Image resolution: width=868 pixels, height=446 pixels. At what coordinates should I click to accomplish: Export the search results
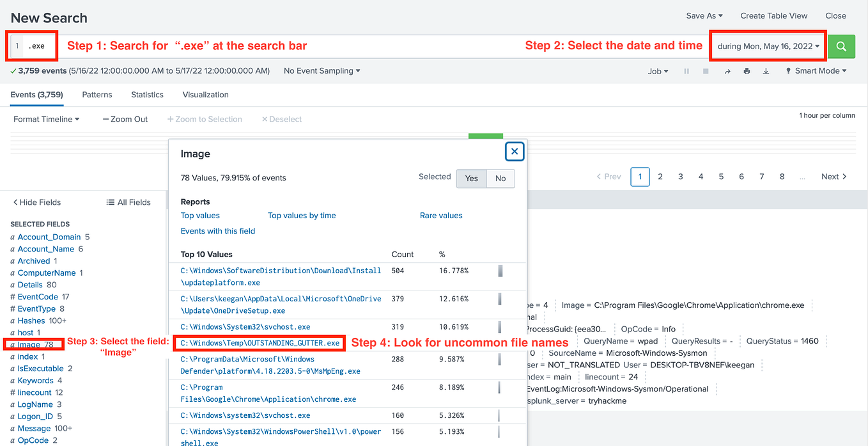(x=766, y=71)
